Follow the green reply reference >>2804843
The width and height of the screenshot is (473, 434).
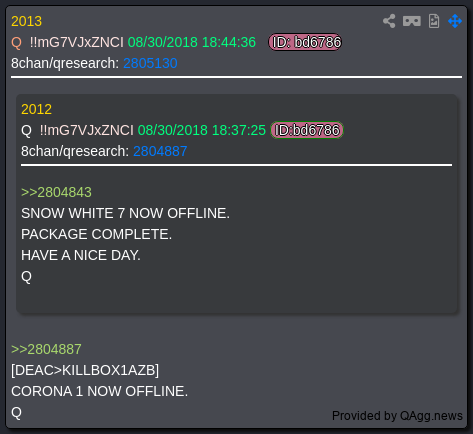56,192
